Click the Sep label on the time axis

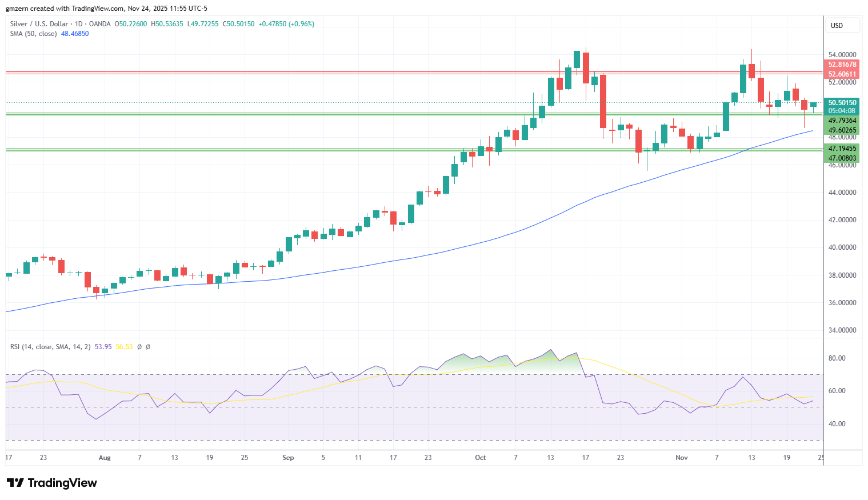288,458
